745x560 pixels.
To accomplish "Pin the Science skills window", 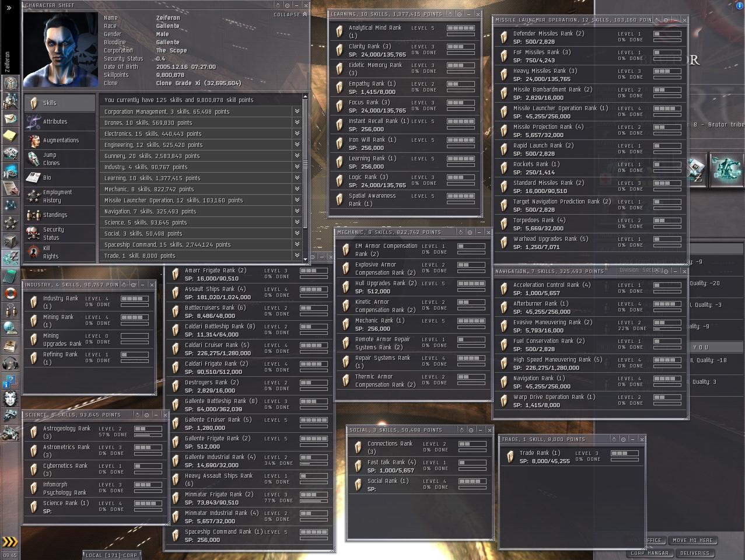I will 146,415.
